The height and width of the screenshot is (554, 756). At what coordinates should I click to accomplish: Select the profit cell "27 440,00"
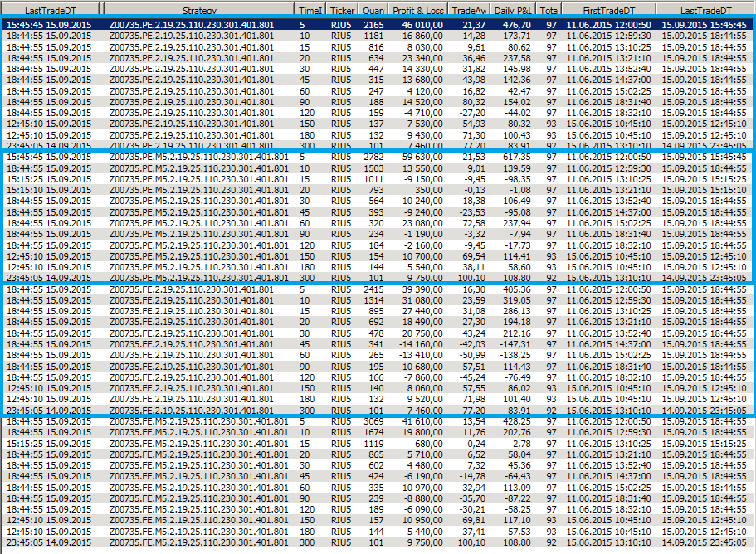[422, 311]
